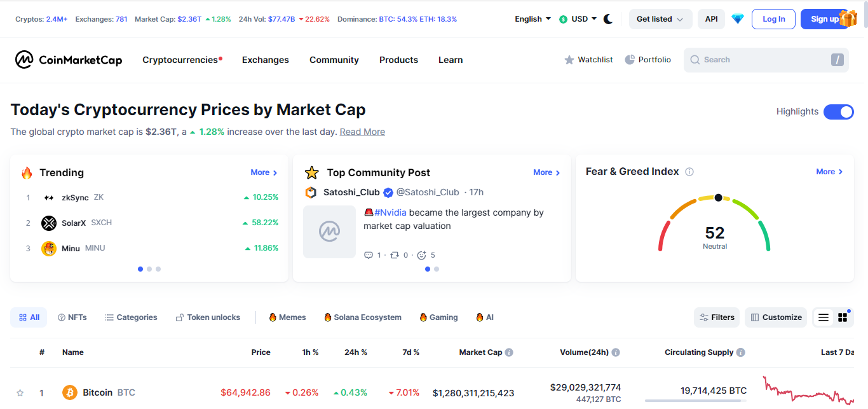Switch to list view layout icon
This screenshot has width=868, height=409.
tap(824, 317)
